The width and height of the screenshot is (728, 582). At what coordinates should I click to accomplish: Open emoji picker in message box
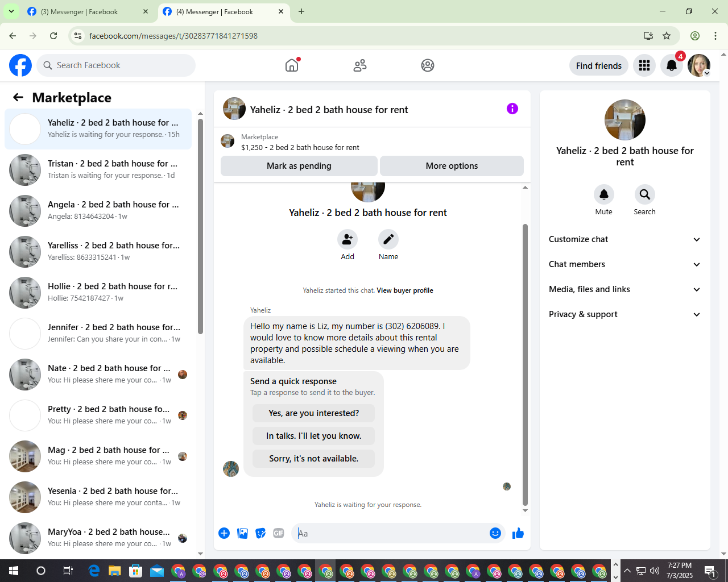point(495,533)
